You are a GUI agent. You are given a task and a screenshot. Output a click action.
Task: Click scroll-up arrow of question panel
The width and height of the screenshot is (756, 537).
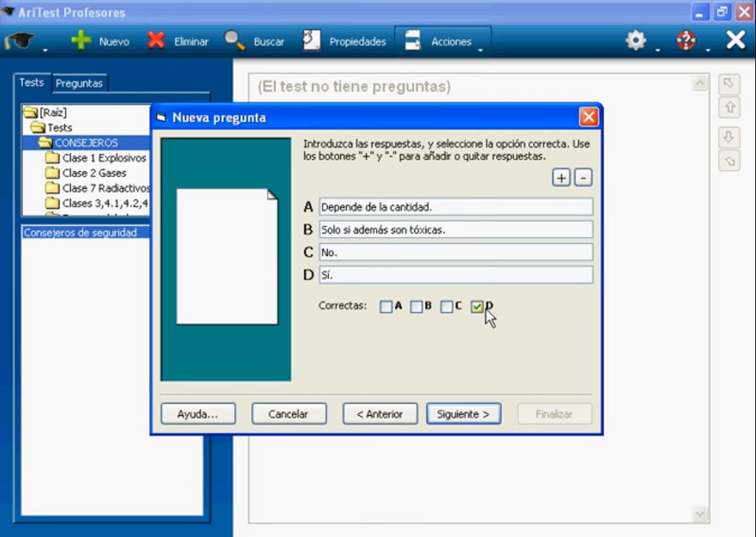click(699, 83)
